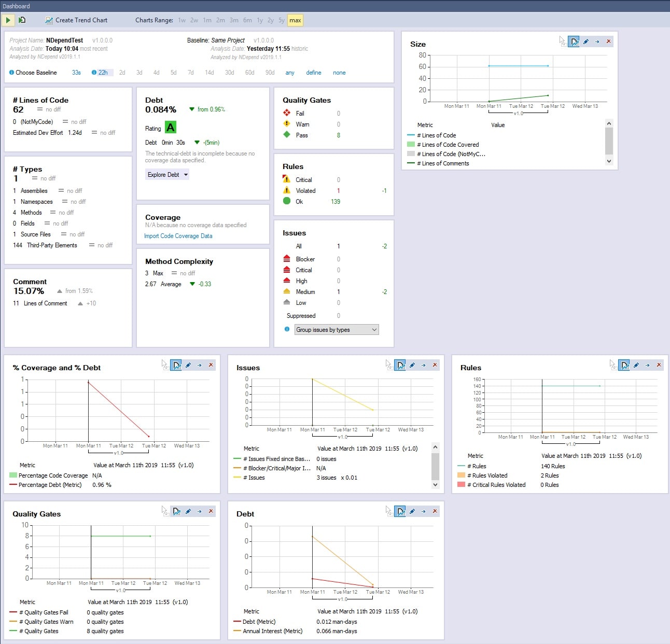Screen dimensions: 670x644
Task: Click Percentage Code Coverage legend swatch
Action: [13, 475]
